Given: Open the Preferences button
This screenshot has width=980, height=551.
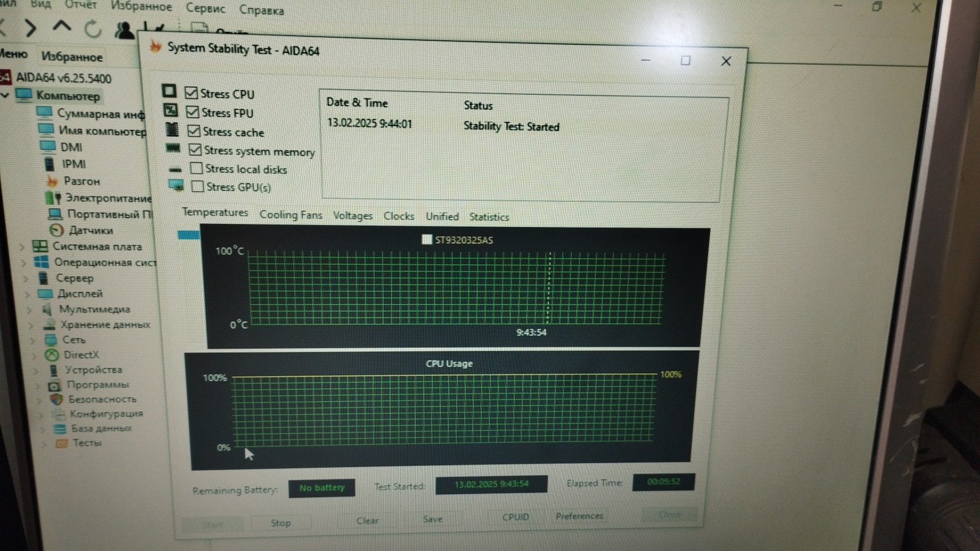Looking at the screenshot, I should [x=579, y=516].
